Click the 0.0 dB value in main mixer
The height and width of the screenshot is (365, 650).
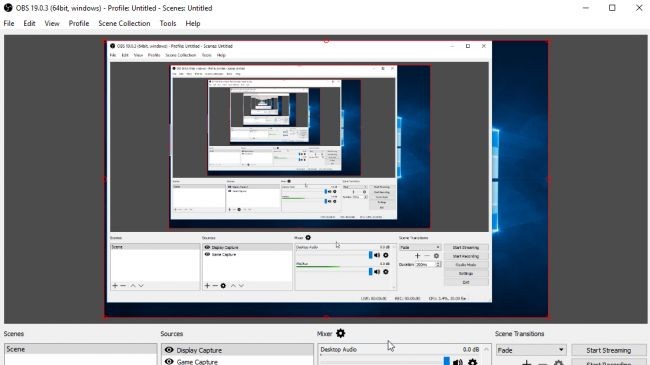click(x=471, y=350)
